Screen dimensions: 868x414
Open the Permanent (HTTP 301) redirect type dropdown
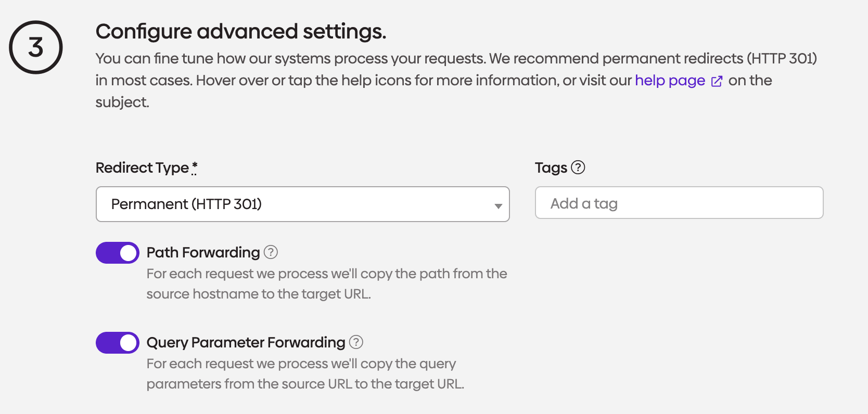pos(302,204)
